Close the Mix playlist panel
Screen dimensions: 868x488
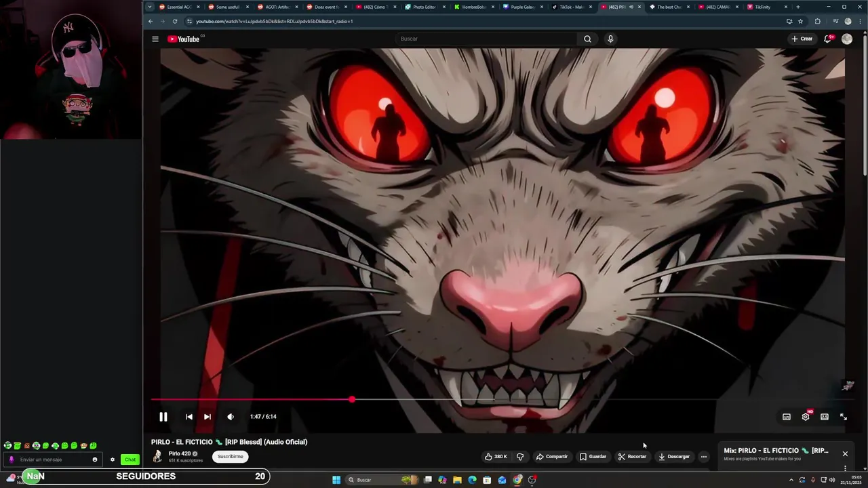[845, 453]
